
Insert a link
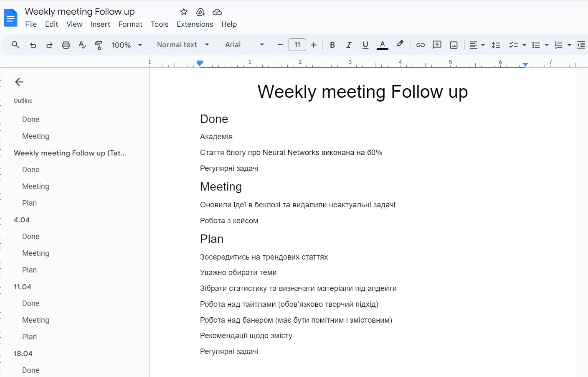coord(421,45)
